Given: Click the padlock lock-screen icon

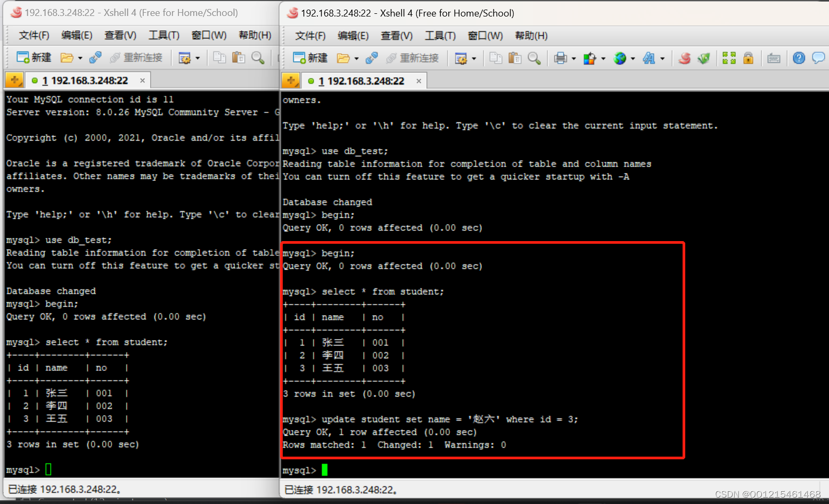Looking at the screenshot, I should (748, 58).
